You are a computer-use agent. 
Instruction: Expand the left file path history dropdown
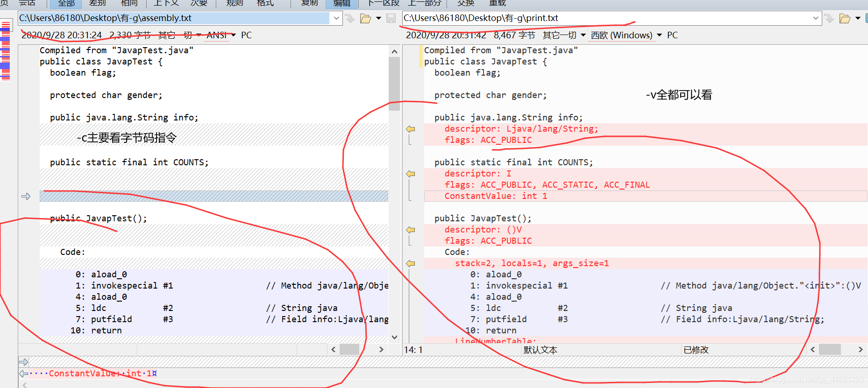pyautogui.click(x=336, y=18)
